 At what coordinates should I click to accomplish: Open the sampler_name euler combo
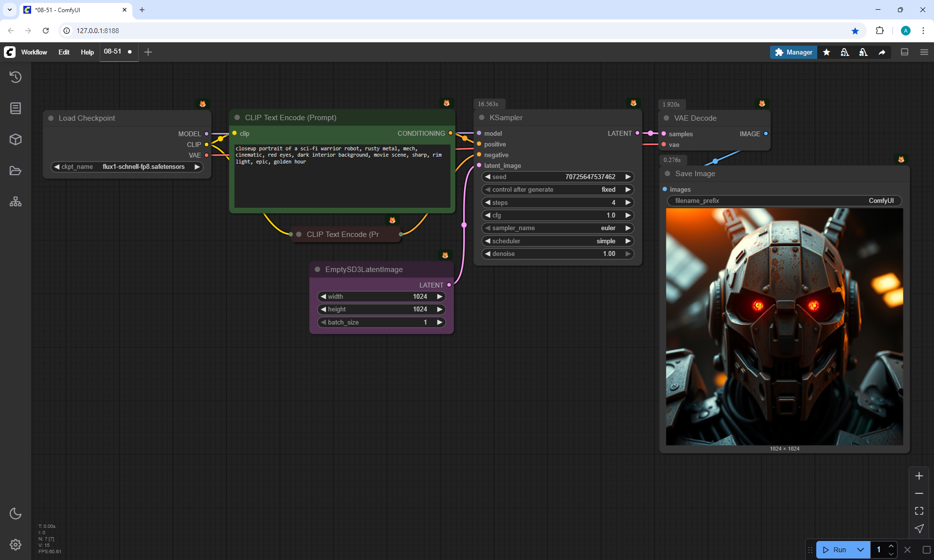click(557, 228)
